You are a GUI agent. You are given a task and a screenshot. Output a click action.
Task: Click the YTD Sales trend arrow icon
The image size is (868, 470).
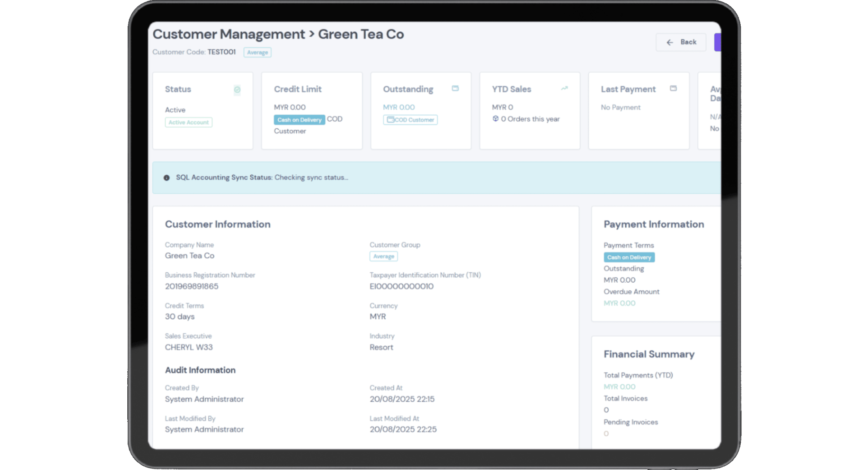564,88
